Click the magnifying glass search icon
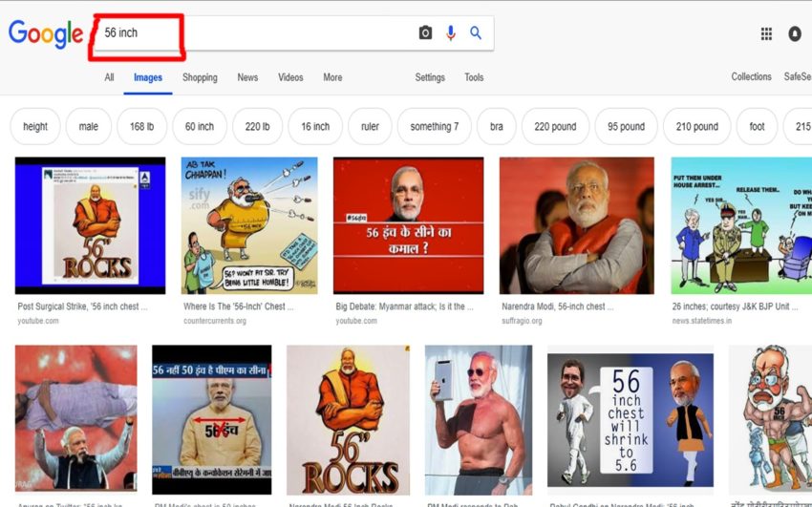The height and width of the screenshot is (507, 812). click(x=476, y=33)
